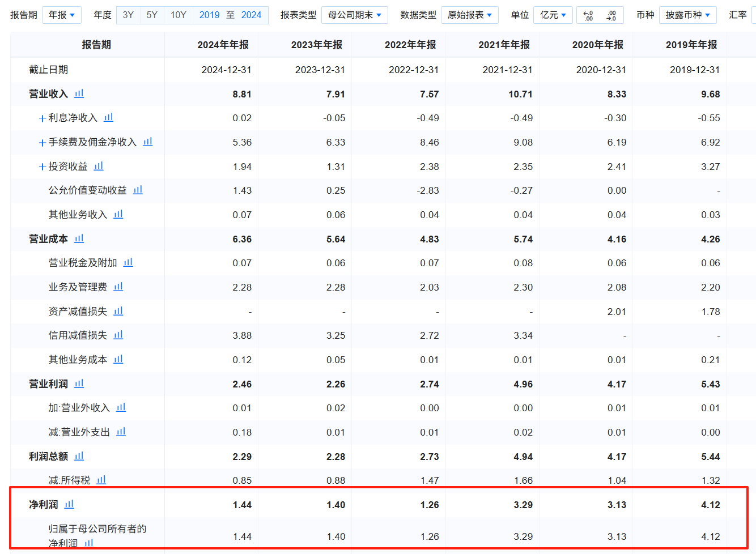Open the 年报 report period dropdown
The image size is (756, 554).
(62, 15)
